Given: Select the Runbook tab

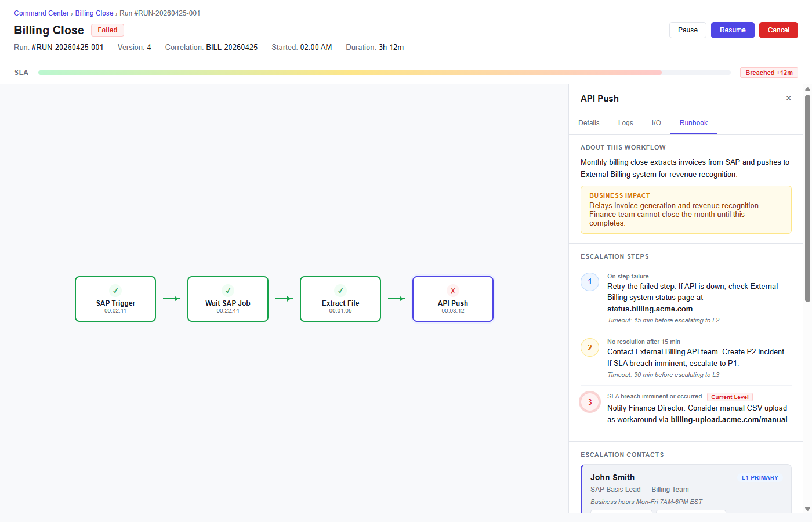Looking at the screenshot, I should 694,123.
